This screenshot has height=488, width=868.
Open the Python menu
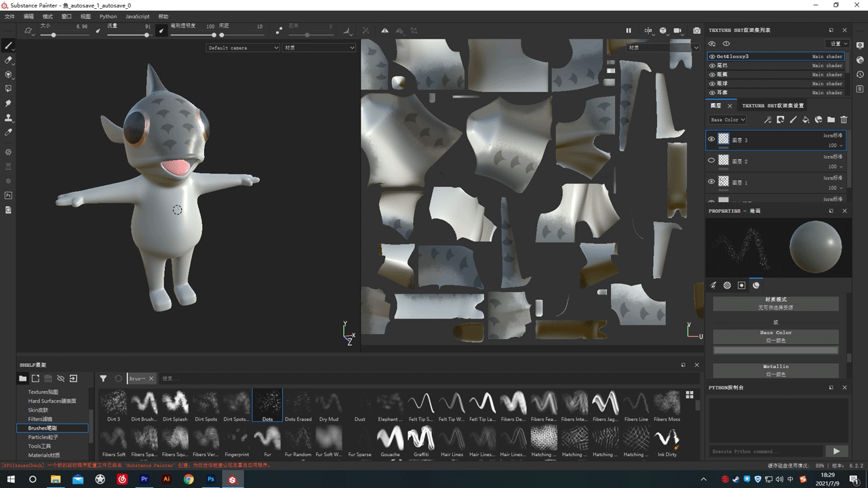point(108,16)
